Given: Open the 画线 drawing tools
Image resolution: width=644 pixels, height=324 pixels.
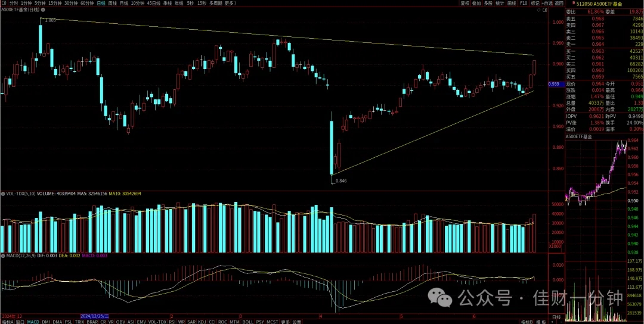Looking at the screenshot, I should click(x=512, y=3).
